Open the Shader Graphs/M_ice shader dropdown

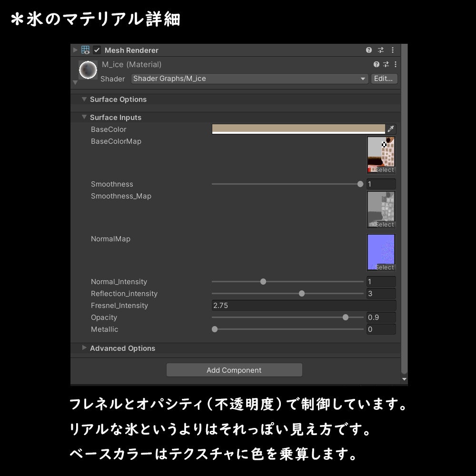tap(363, 79)
